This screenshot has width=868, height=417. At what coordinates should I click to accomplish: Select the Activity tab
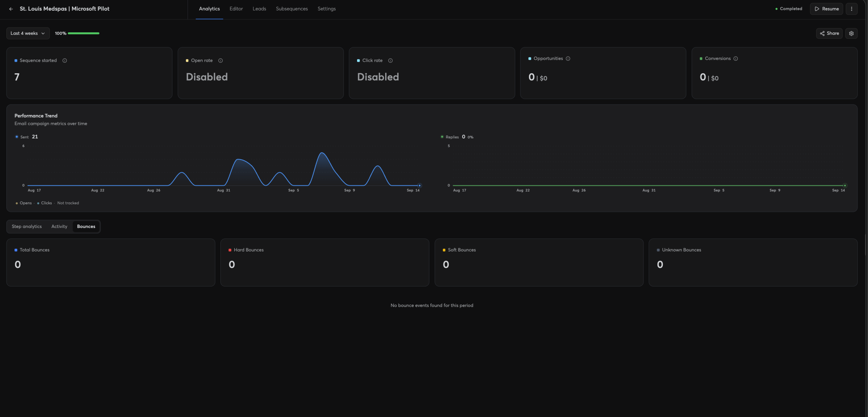coord(59,226)
